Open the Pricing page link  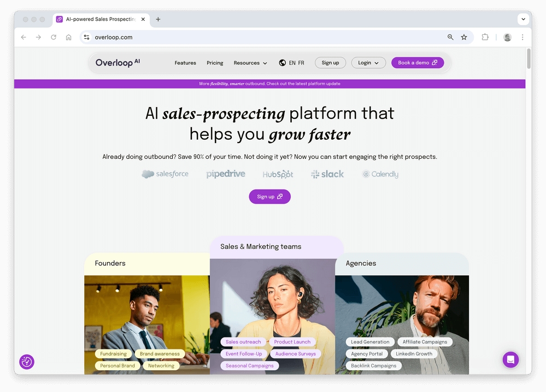pyautogui.click(x=215, y=63)
